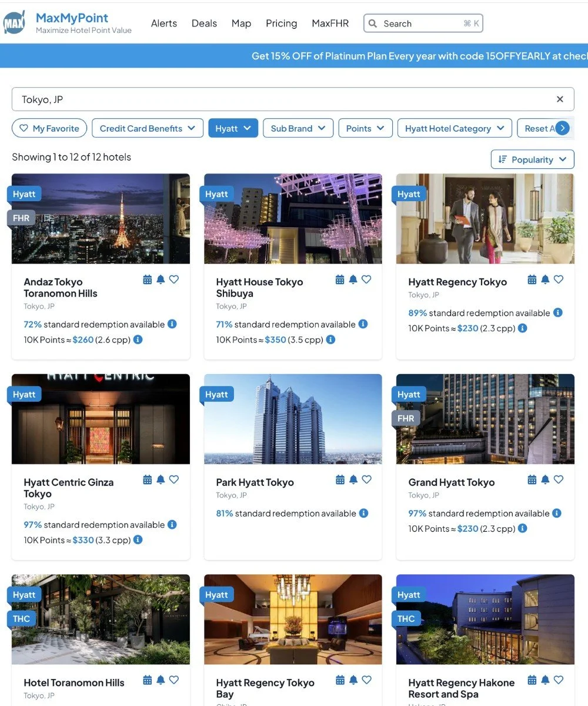Screen dimensions: 588x706
Task: Open the Deals menu item
Action: point(204,24)
